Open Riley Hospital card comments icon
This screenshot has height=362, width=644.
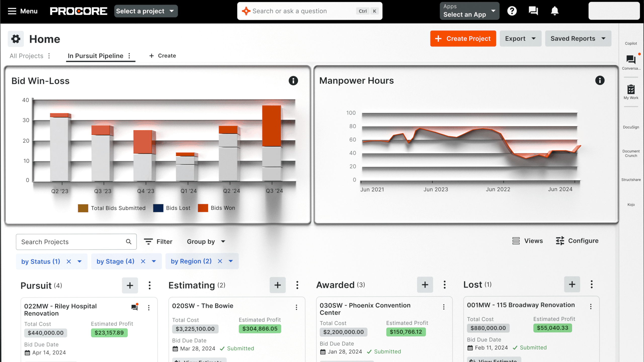point(135,307)
